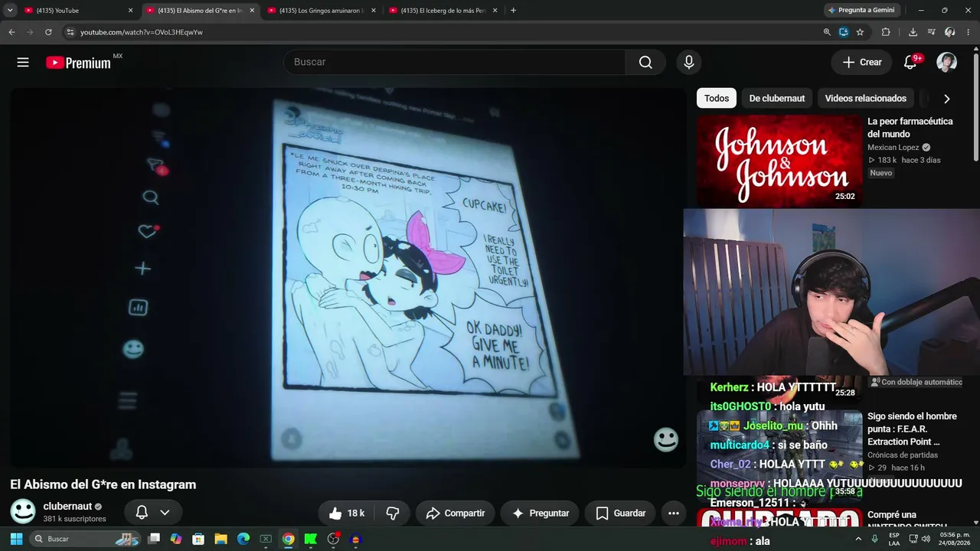
Task: Open YouTube notifications bell
Action: tap(910, 63)
